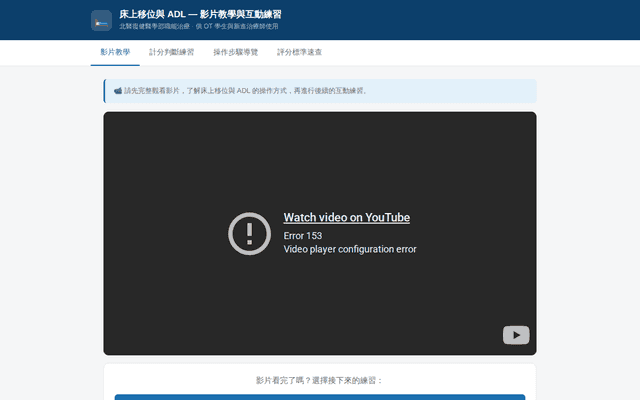Click 'Video player configuration error' text
The width and height of the screenshot is (640, 400).
click(x=350, y=249)
